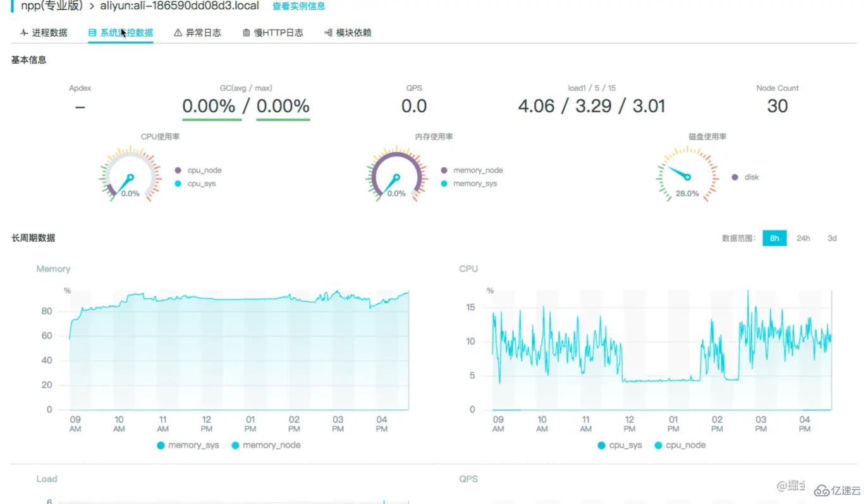Image resolution: width=868 pixels, height=504 pixels.
Task: Toggle cpu_sys series under CPU chart
Action: click(620, 445)
